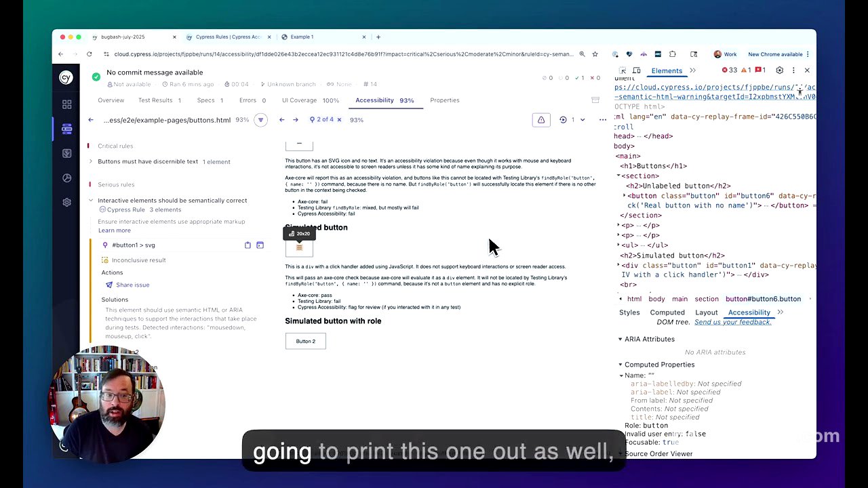
Task: Switch to the Cypress Rules browser tab
Action: 229,37
